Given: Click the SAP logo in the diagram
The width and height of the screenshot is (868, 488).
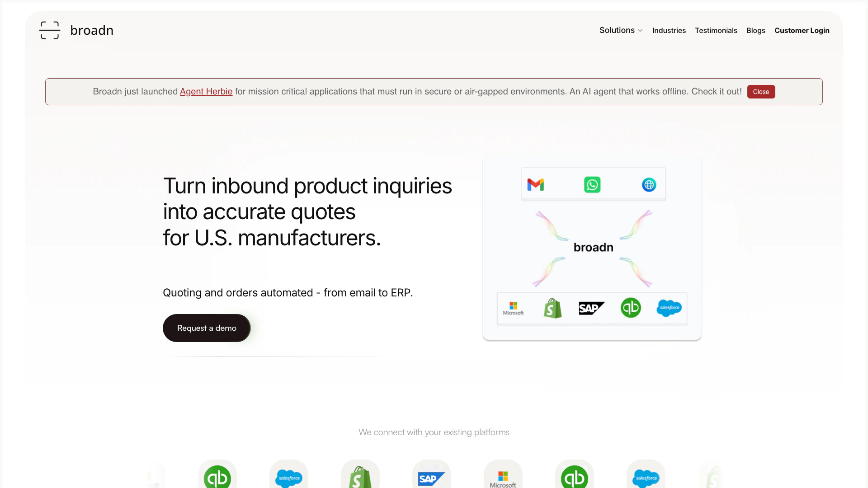Looking at the screenshot, I should (591, 308).
